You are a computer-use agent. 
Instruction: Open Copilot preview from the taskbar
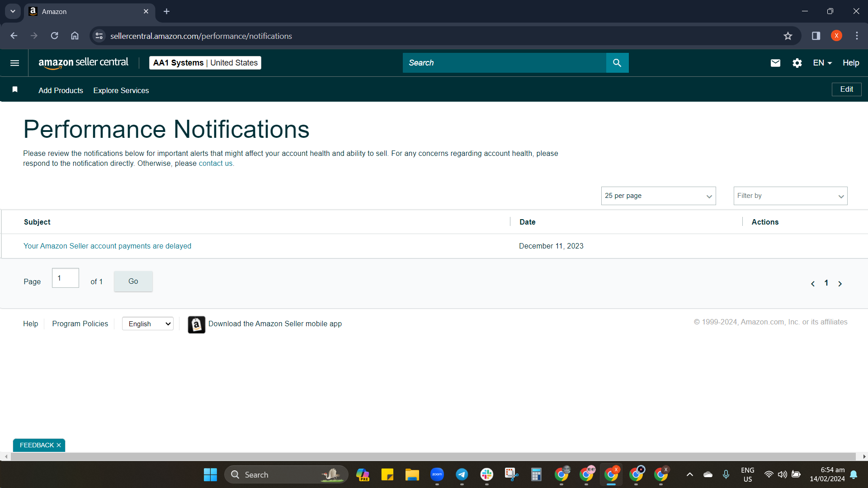coord(363,474)
